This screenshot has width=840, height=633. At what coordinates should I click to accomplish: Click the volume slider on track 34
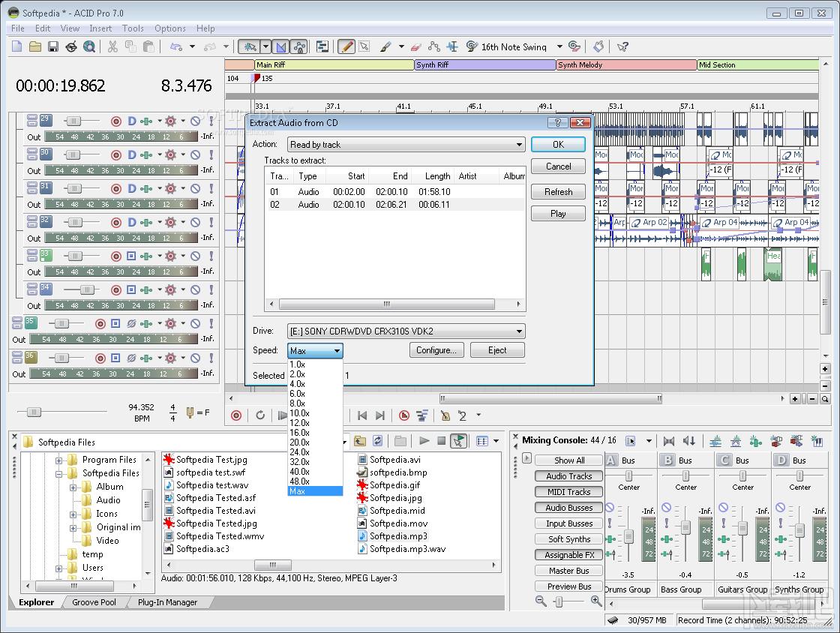tap(86, 289)
